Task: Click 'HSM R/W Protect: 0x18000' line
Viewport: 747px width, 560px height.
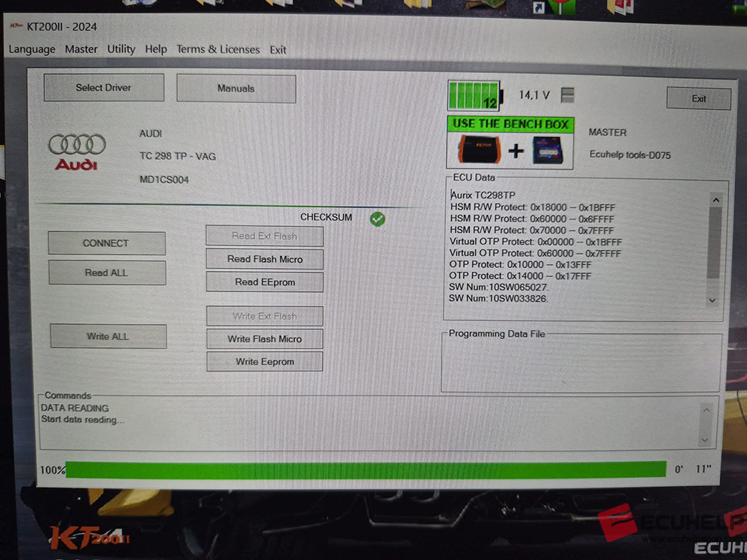Action: (533, 207)
